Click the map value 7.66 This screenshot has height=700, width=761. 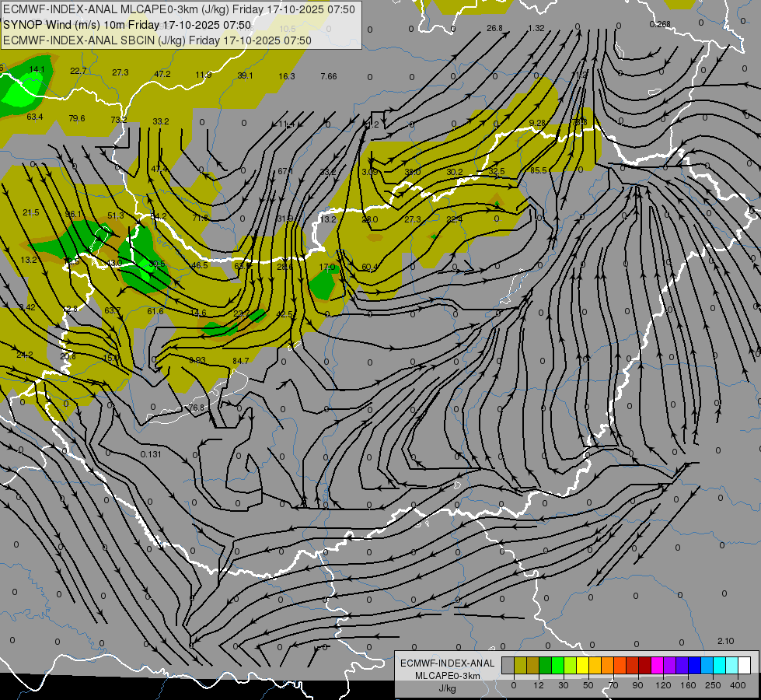click(x=329, y=76)
